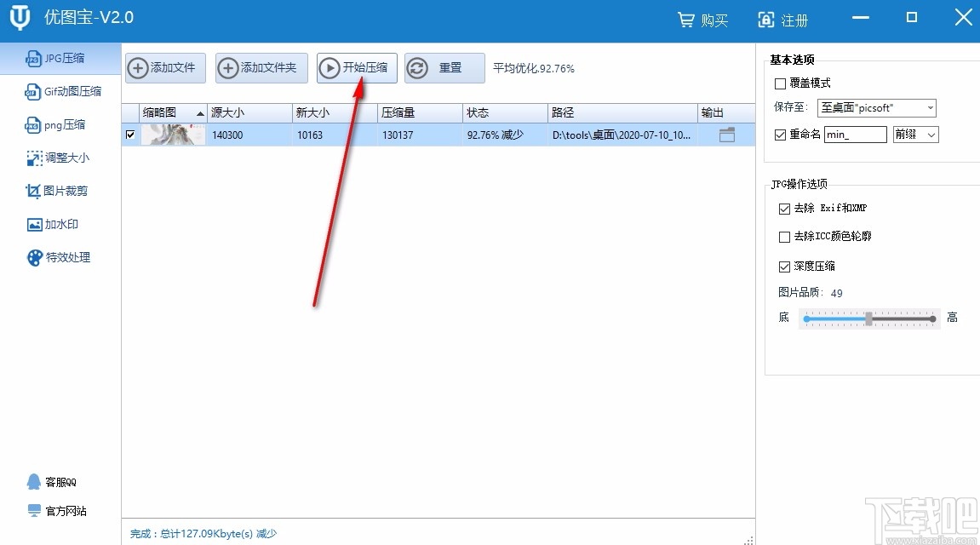
Task: Disable the 深度压缩 option
Action: [x=785, y=267]
